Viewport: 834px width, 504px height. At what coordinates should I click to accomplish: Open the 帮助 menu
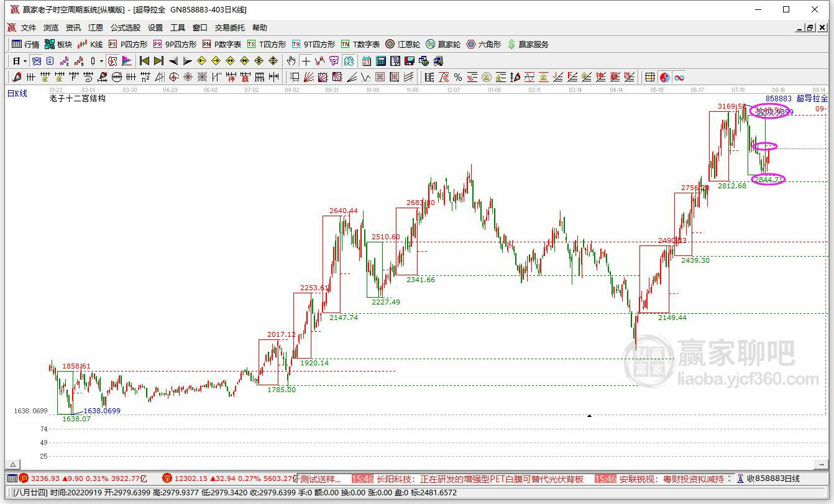coord(260,27)
